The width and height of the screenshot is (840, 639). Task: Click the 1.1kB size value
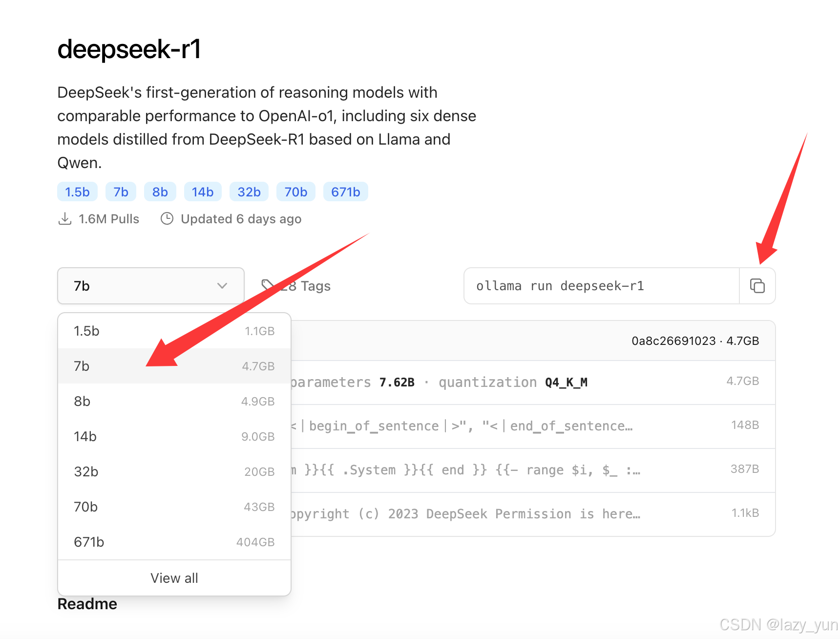click(745, 513)
